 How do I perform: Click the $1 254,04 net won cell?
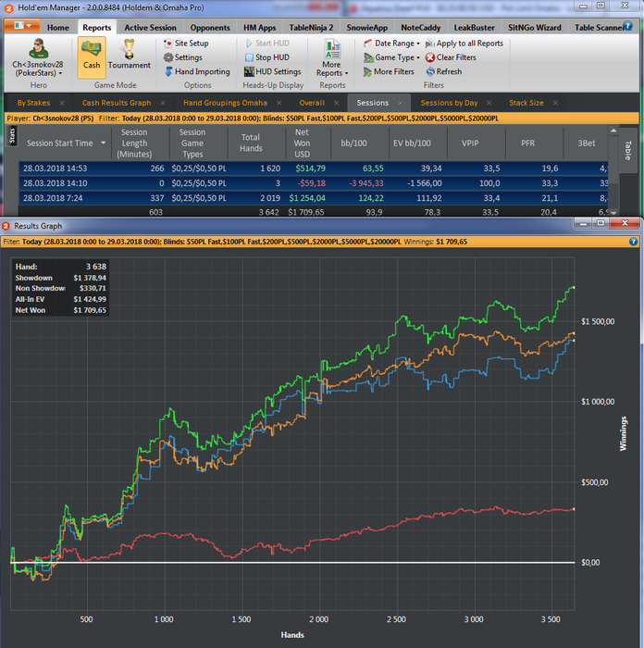pos(307,198)
